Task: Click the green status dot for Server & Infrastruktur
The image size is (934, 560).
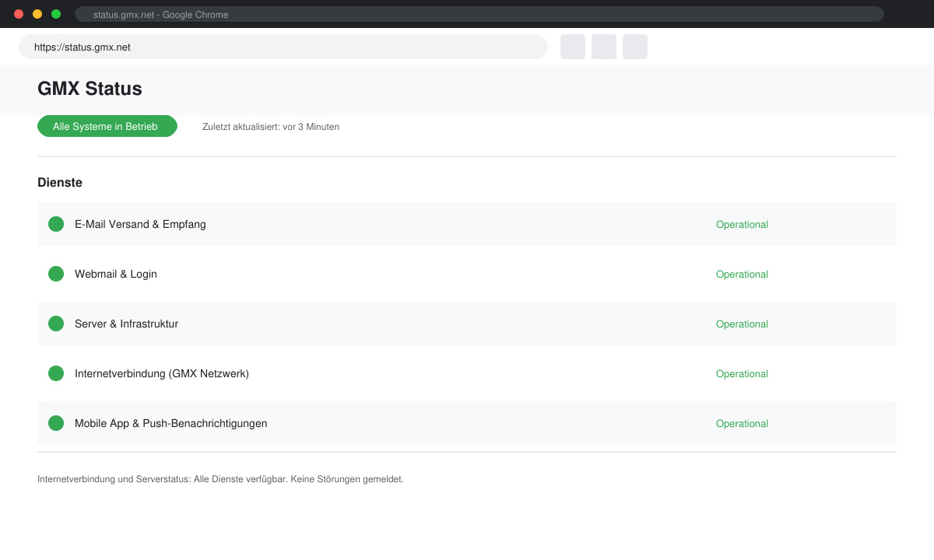Action: (x=56, y=324)
